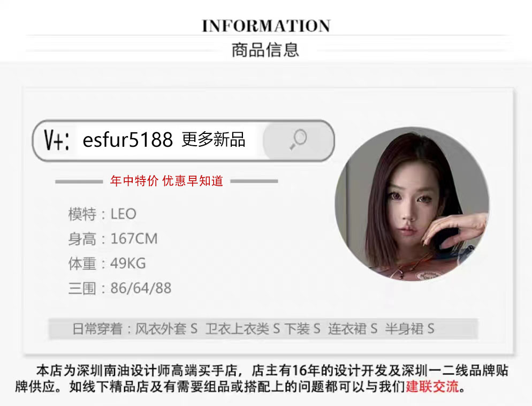This screenshot has width=532, height=406.
Task: Click 卫衣上衣类 S size entry
Action: click(242, 328)
